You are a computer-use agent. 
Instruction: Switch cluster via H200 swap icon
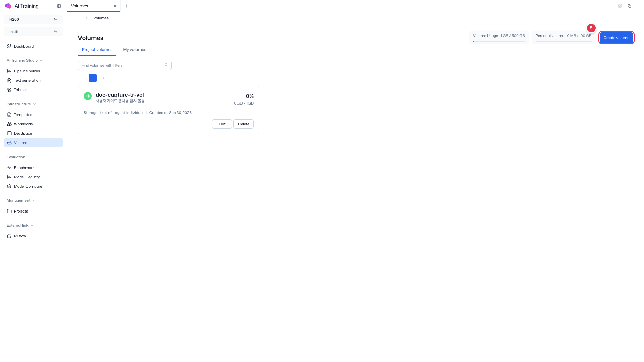tap(55, 19)
